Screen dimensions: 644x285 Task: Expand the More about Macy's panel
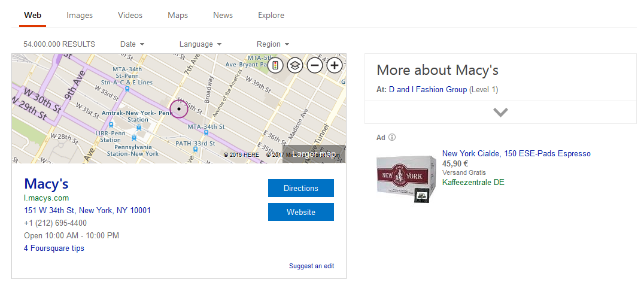pos(500,112)
